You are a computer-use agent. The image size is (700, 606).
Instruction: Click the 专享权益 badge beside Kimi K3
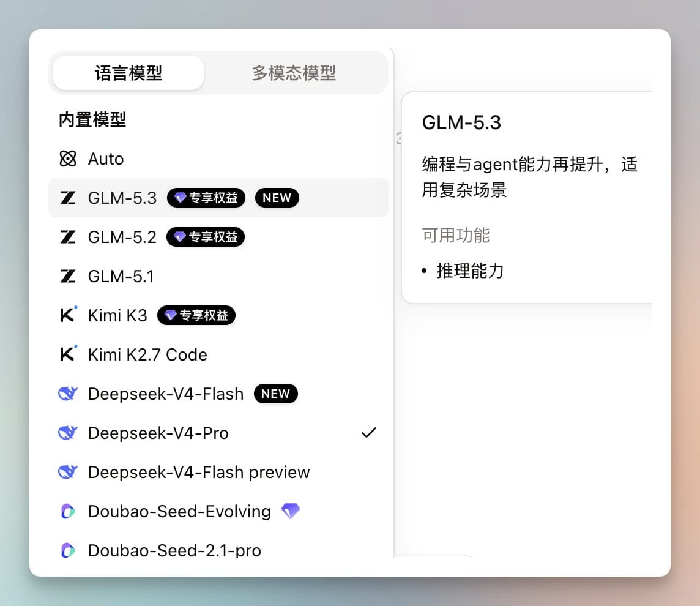196,316
